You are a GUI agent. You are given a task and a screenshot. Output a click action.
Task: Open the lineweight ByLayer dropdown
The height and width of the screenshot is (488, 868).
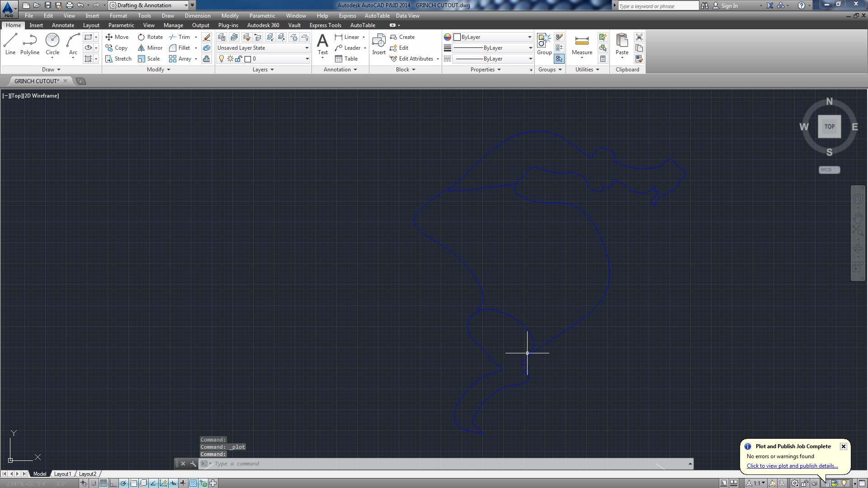click(x=493, y=48)
